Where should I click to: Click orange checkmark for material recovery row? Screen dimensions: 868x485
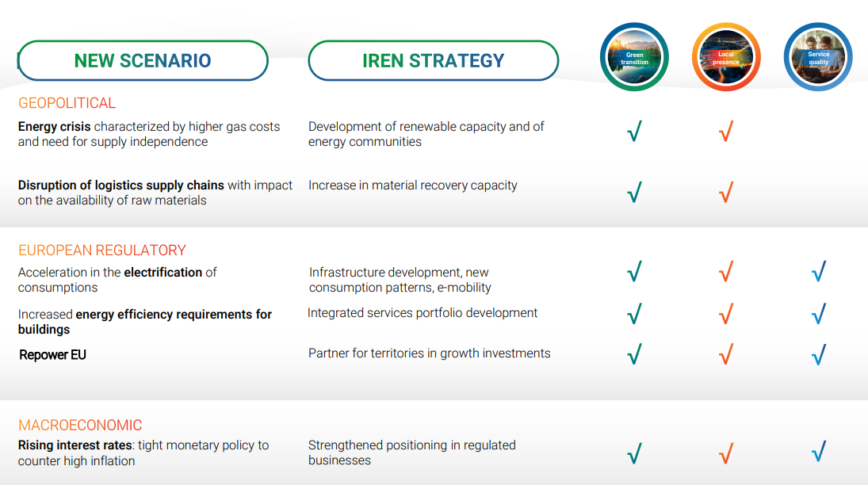[x=726, y=192]
